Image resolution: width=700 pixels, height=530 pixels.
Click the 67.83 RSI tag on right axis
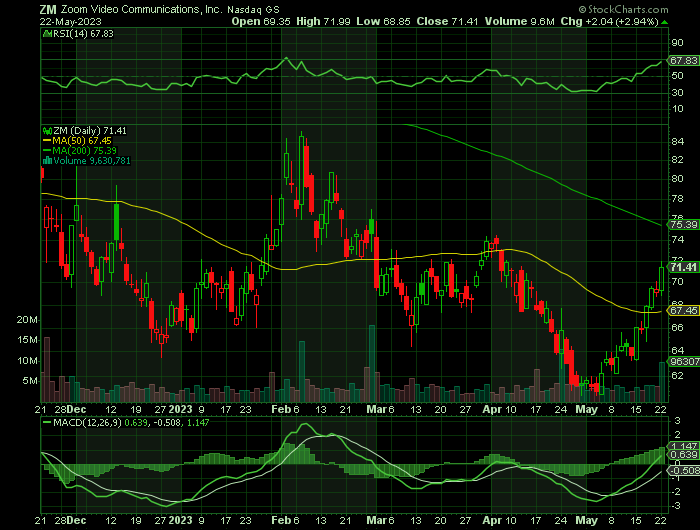pyautogui.click(x=683, y=60)
